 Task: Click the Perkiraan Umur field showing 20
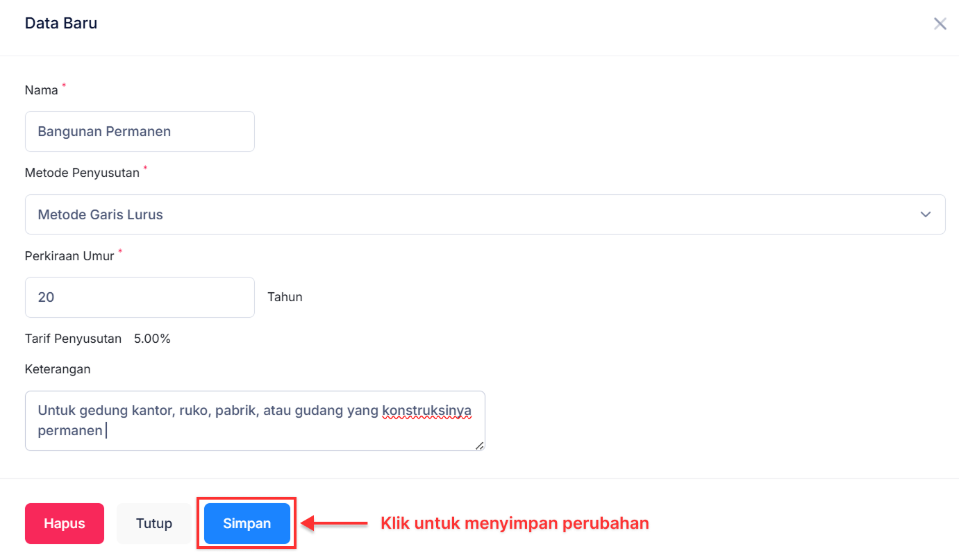click(x=139, y=297)
